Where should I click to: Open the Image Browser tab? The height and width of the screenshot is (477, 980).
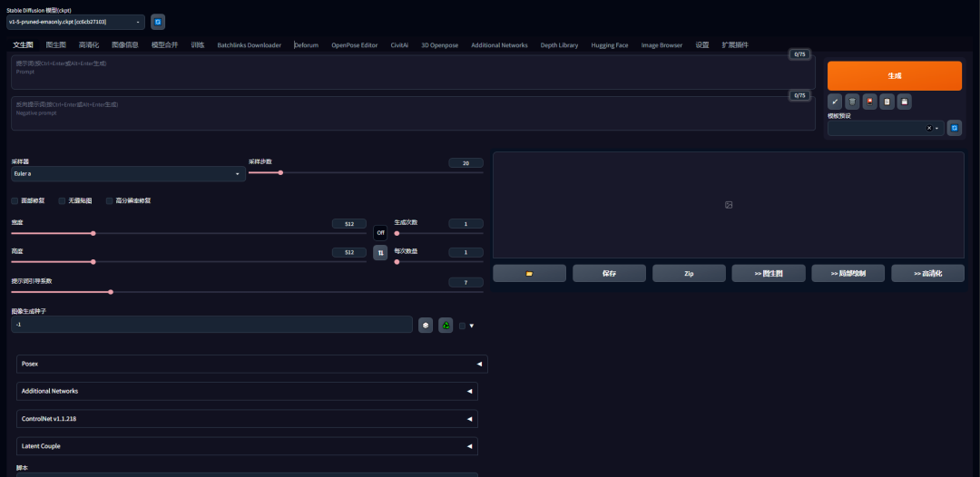tap(661, 44)
